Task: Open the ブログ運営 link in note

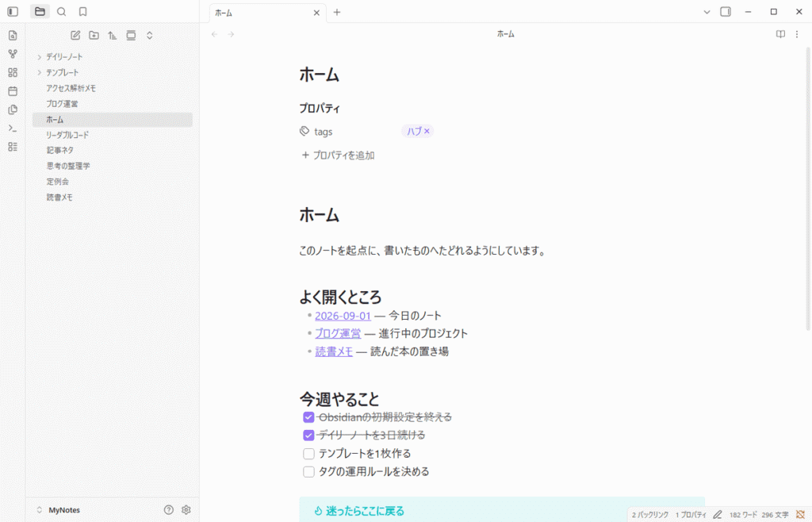Action: 338,333
